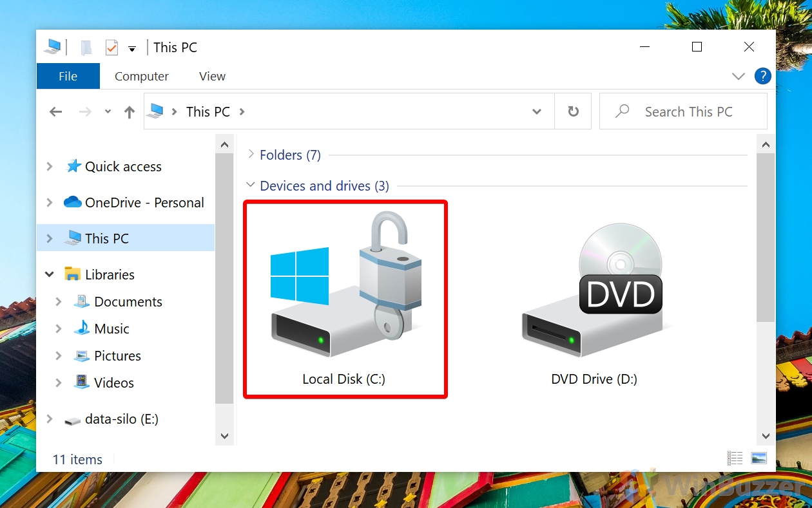
Task: Click the This PC icon in title bar
Action: [x=52, y=47]
